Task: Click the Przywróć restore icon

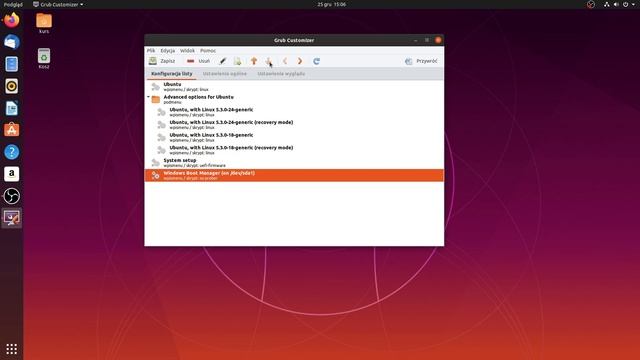Action: (409, 61)
